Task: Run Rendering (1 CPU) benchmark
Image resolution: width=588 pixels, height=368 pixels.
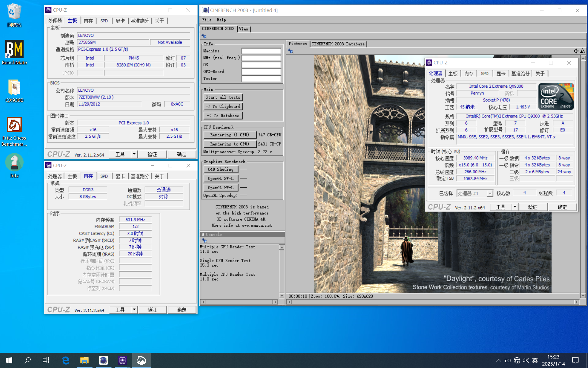Action: 230,135
